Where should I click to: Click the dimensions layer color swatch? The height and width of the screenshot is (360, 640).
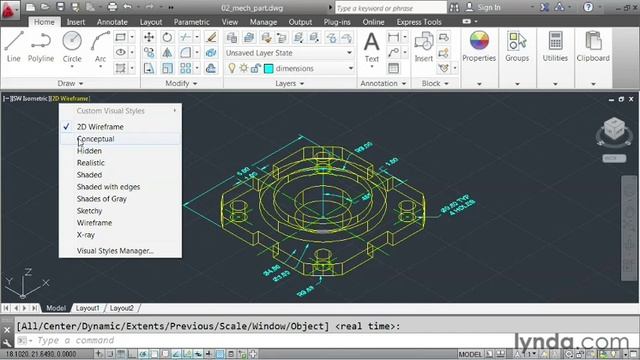pyautogui.click(x=269, y=69)
